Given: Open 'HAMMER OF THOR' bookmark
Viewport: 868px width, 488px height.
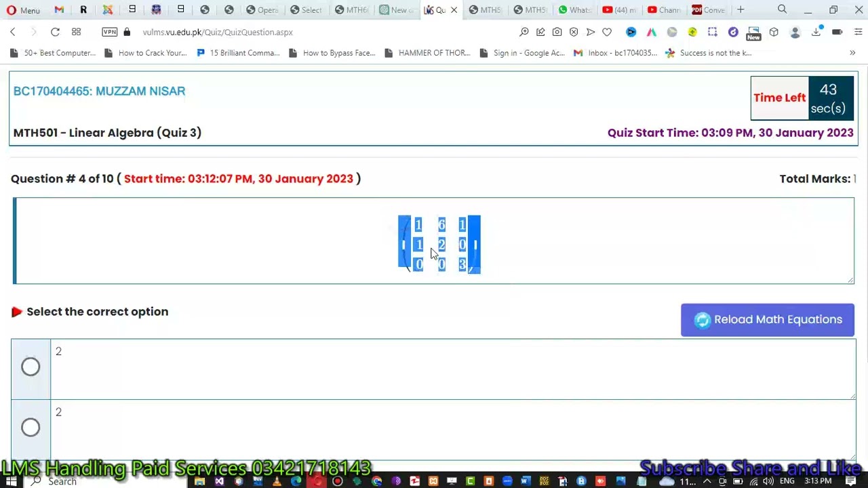Looking at the screenshot, I should coord(427,53).
